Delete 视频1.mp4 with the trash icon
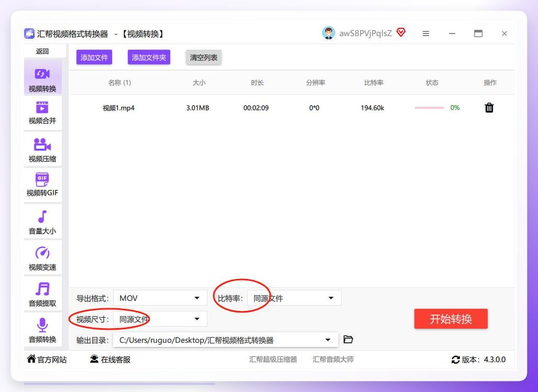Image resolution: width=538 pixels, height=392 pixels. [489, 108]
